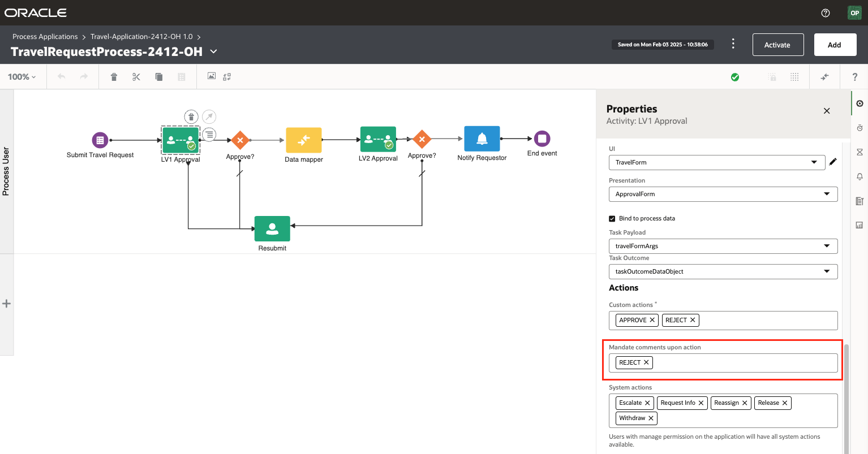
Task: Click the Add button
Action: [x=834, y=45]
